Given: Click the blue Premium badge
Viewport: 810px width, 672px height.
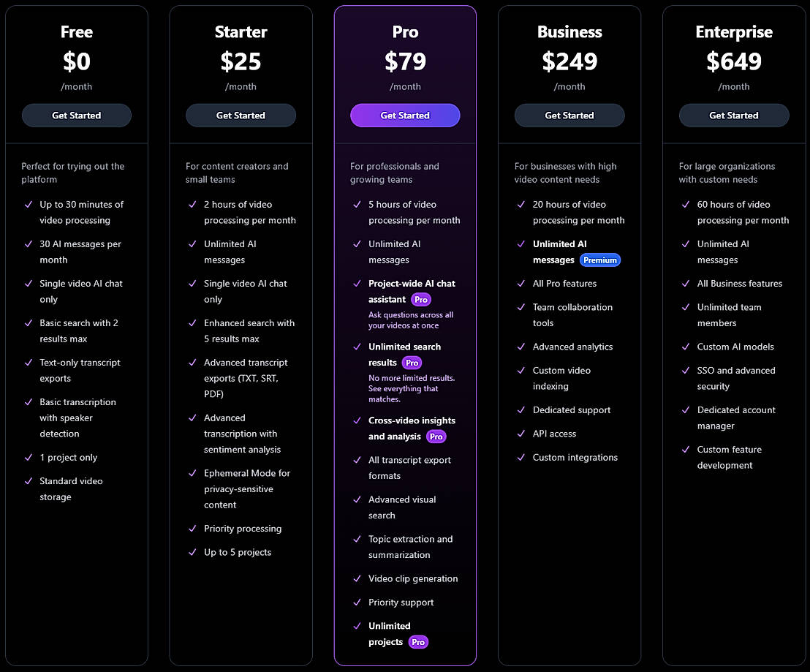Looking at the screenshot, I should pyautogui.click(x=600, y=260).
